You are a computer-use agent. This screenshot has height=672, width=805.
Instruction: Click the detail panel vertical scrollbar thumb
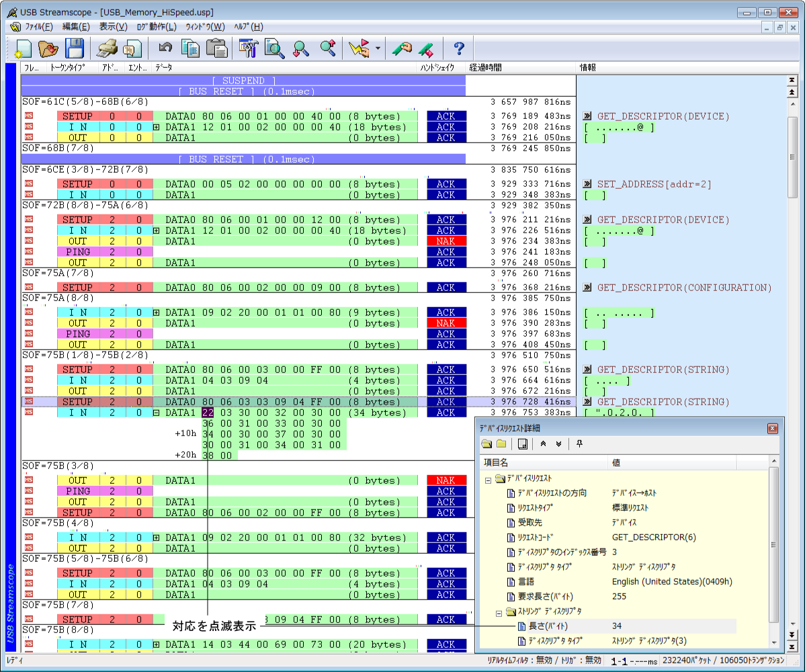pyautogui.click(x=773, y=545)
